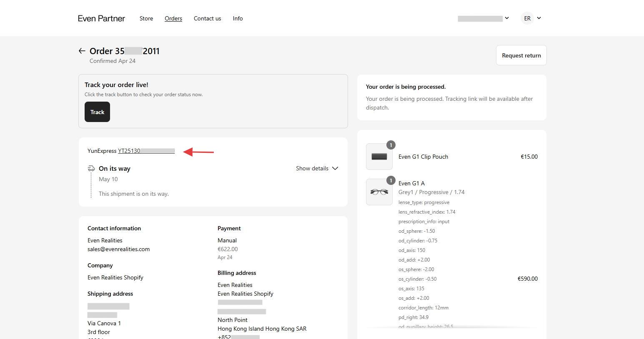Click the €590.00 price
Screen dimensions: 644x339
528,279
